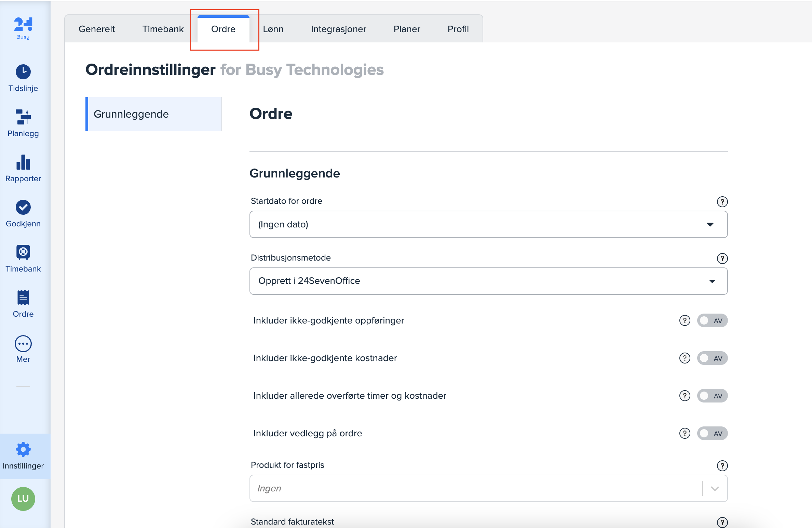Open the Tidslinje clock icon

[x=23, y=72]
